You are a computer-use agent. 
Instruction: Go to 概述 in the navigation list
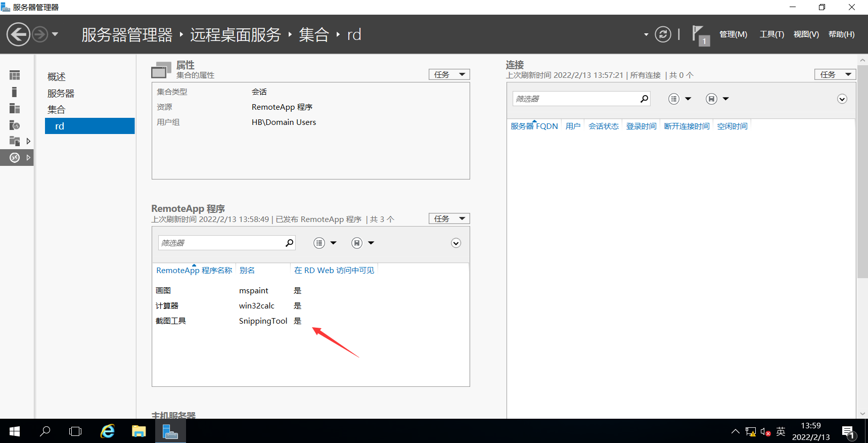click(57, 77)
